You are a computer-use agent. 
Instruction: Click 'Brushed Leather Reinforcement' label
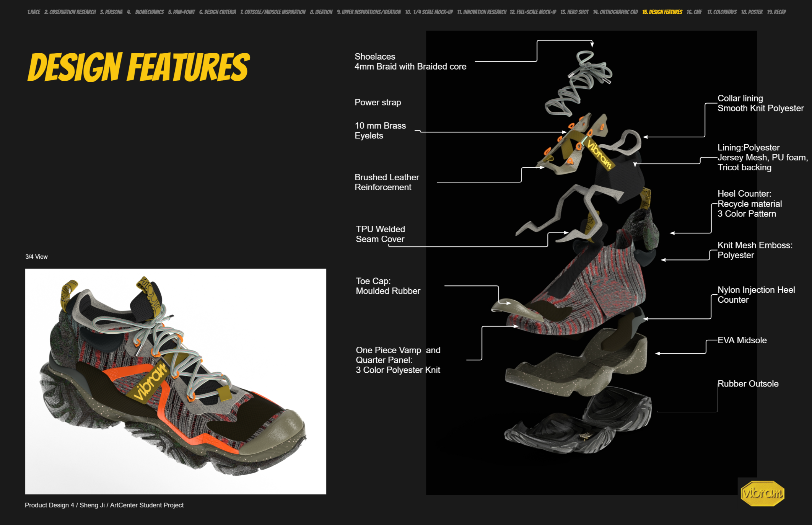point(387,182)
